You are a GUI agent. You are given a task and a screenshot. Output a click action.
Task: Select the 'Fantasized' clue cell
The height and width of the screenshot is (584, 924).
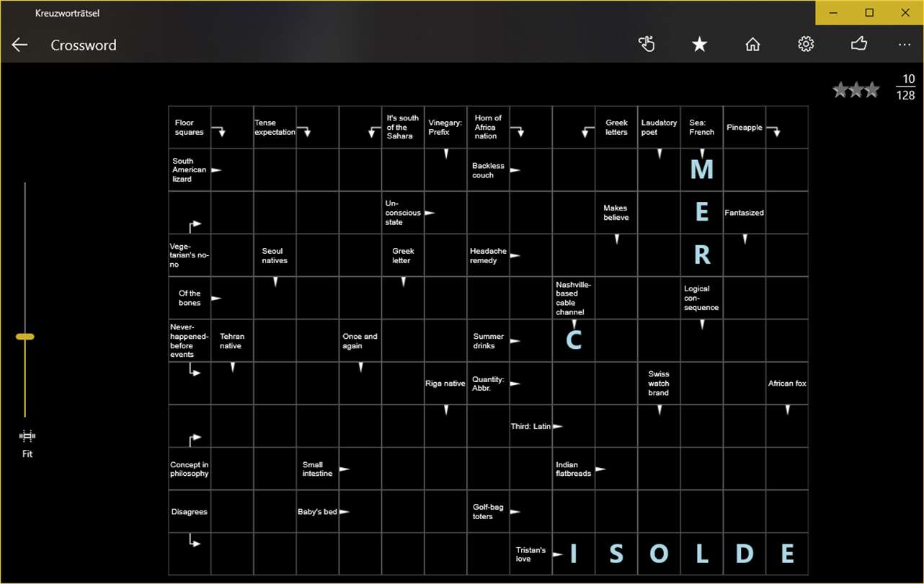tap(745, 213)
